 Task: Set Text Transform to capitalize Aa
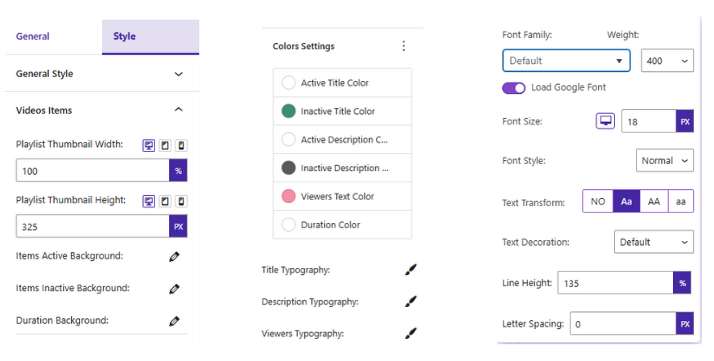click(x=627, y=201)
